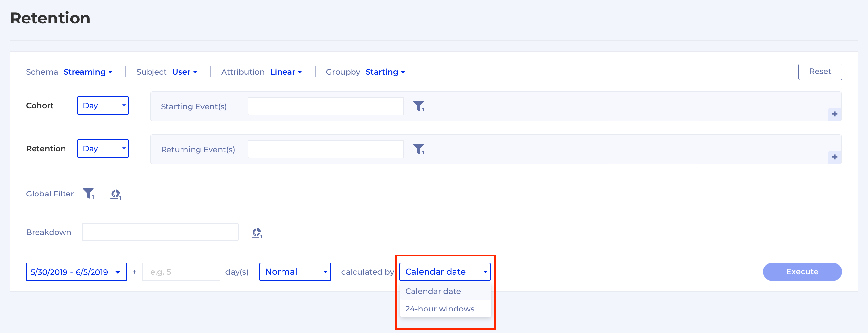Click the Reset button
Screen dimensions: 868x333
pos(819,71)
